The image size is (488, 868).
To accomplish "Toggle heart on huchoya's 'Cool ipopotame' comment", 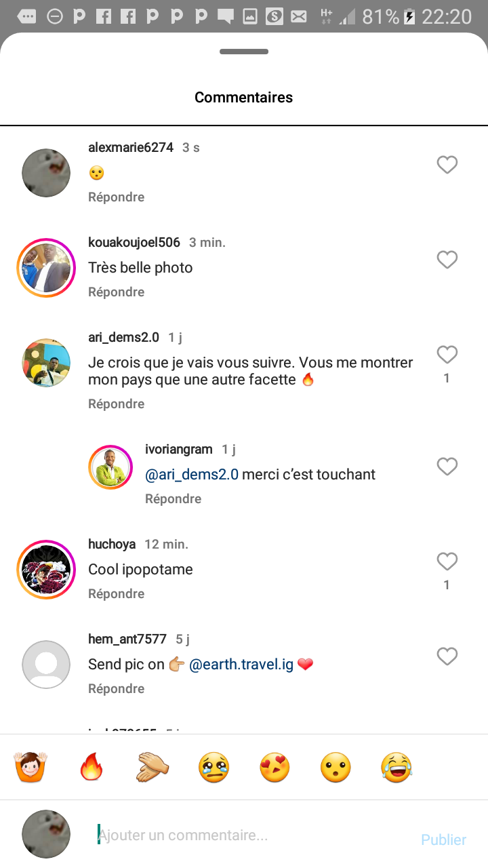I will (447, 561).
